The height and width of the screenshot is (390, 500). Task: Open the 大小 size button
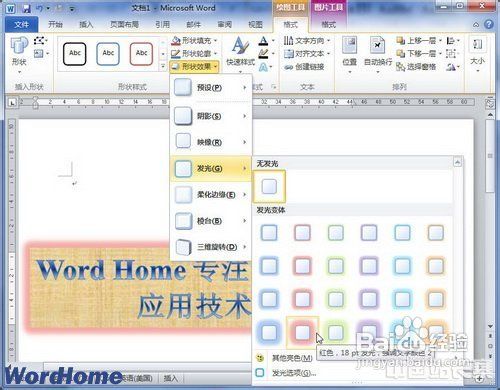(478, 55)
